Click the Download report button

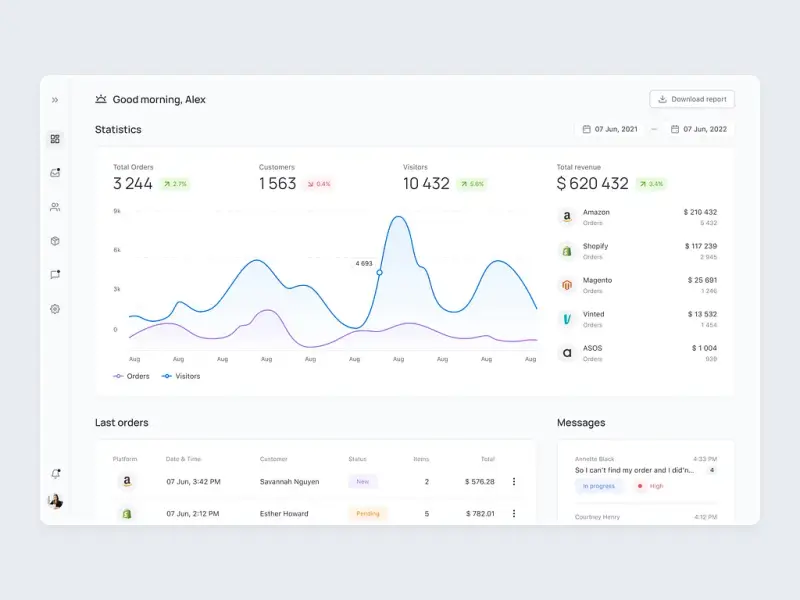692,99
